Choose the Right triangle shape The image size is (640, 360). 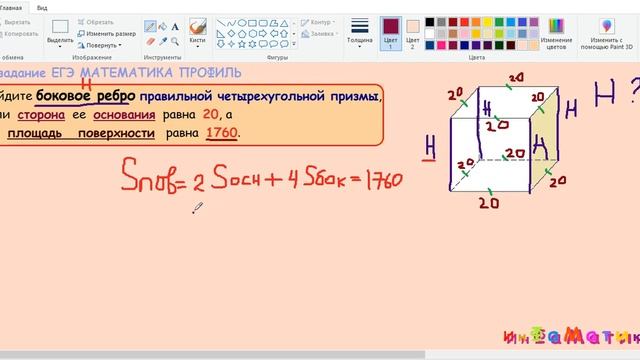tap(221, 33)
